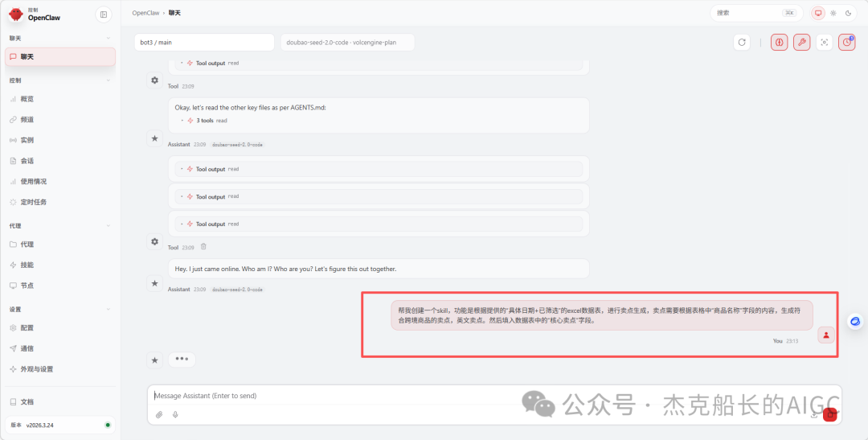The height and width of the screenshot is (440, 868).
Task: Open the 代理 agents folder item
Action: [x=60, y=245]
